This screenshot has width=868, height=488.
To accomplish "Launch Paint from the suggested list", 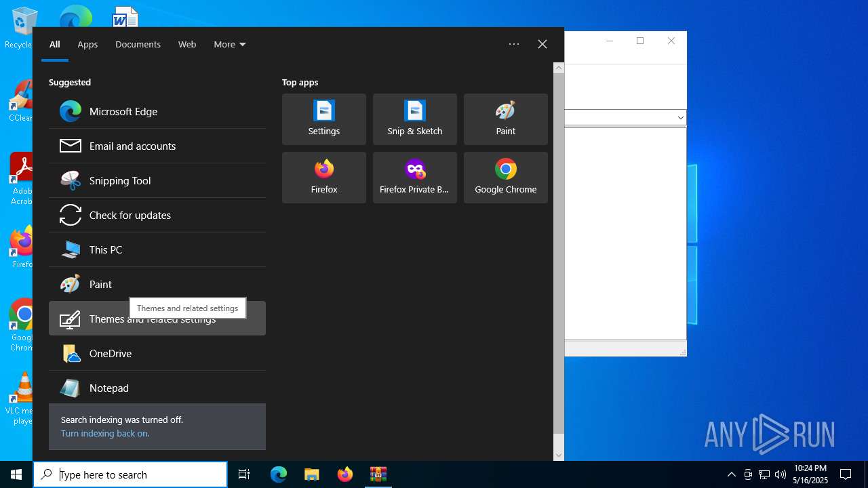I will tap(157, 284).
